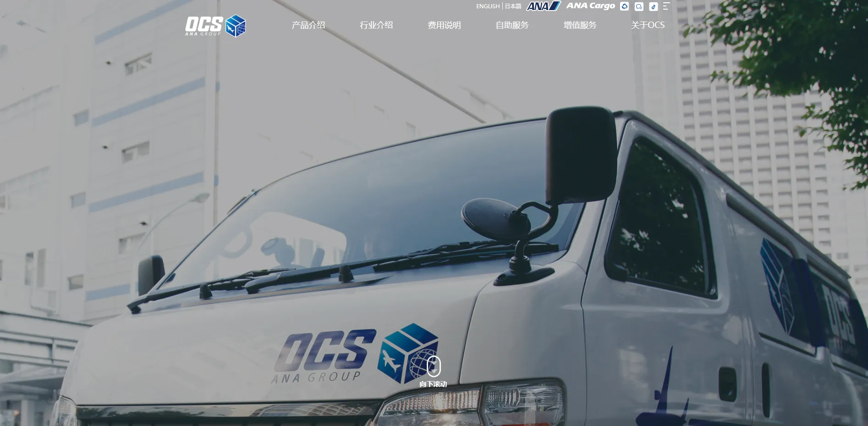This screenshot has height=426, width=868.
Task: Switch site language to 日本語
Action: (513, 6)
